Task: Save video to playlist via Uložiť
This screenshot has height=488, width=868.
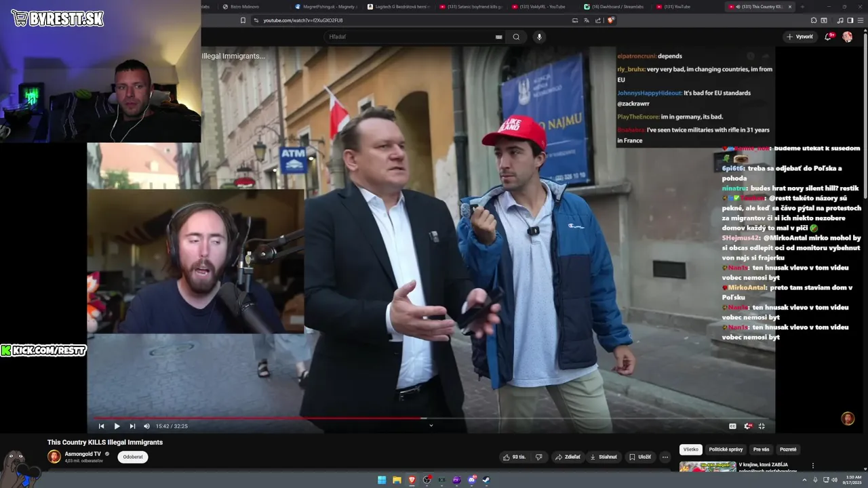Action: point(639,457)
